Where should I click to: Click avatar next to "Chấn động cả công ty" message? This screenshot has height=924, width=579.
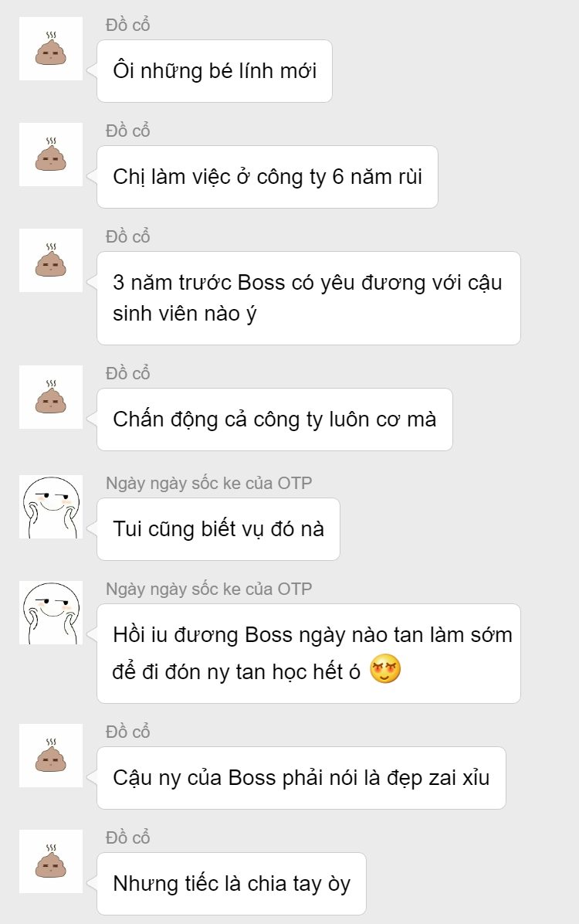coord(51,397)
